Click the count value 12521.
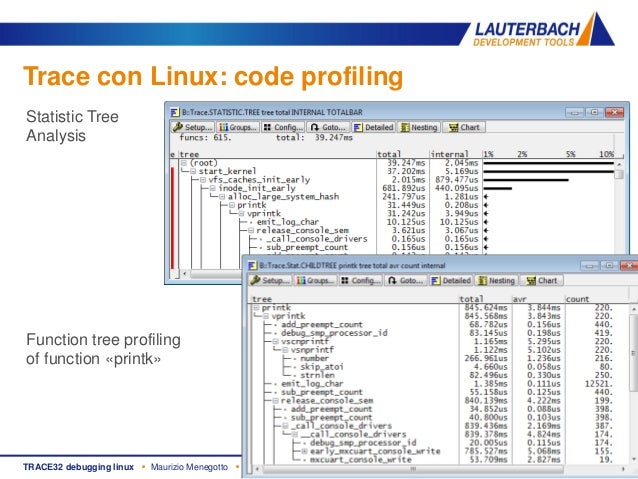Screen dimensions: 638x479 pos(598,383)
